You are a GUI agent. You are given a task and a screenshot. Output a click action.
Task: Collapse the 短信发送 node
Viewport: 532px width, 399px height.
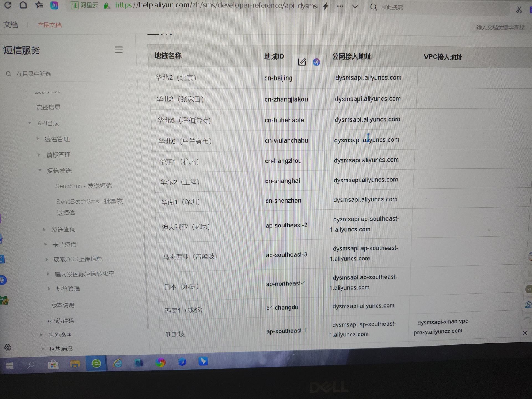click(40, 170)
